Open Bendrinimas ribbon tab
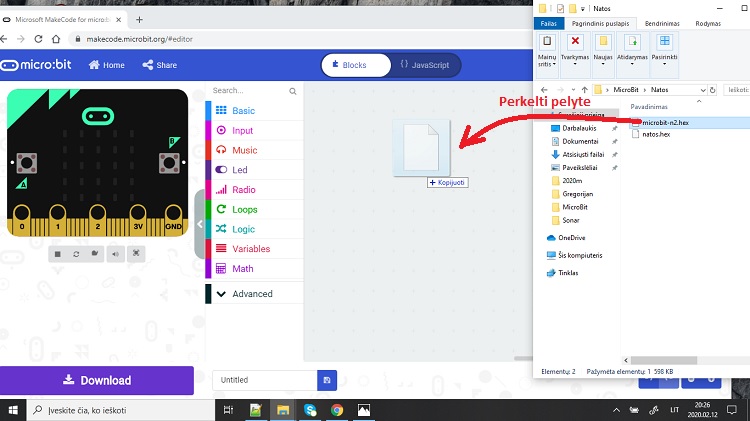 click(662, 23)
